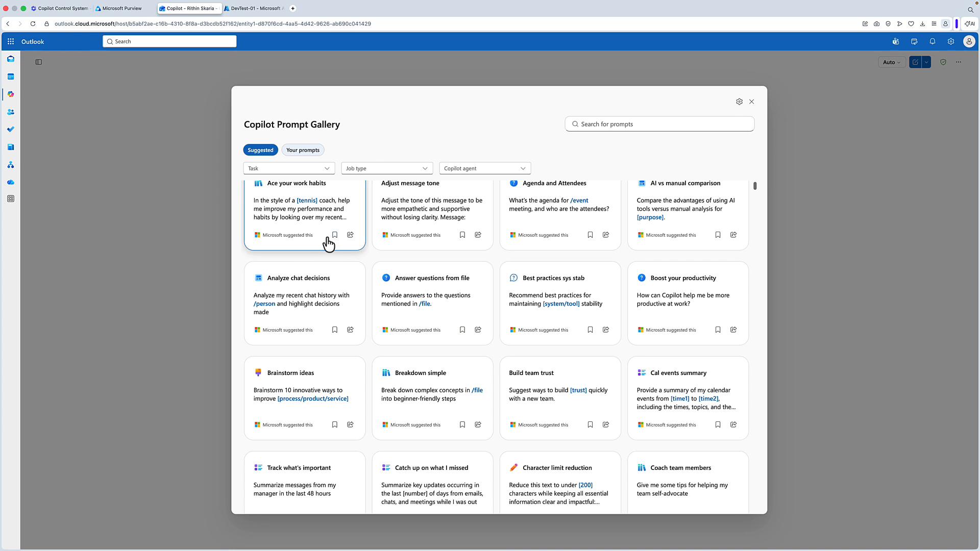Bookmark the Analyze chat decisions prompt
This screenshot has height=551, width=980.
(x=335, y=330)
